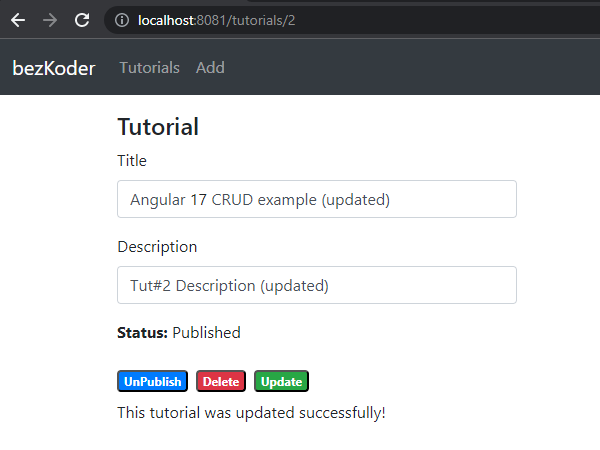600x450 pixels.
Task: Click empty area of dark navigation bar
Action: [413, 67]
